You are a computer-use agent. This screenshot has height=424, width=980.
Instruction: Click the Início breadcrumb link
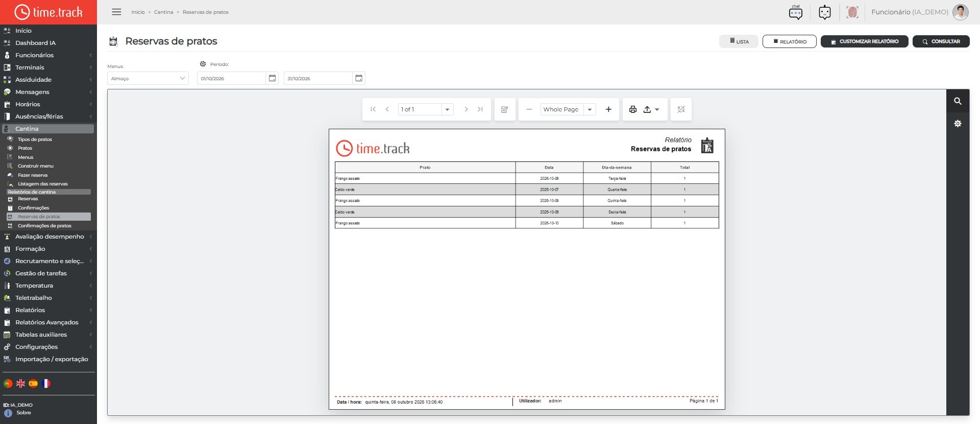(138, 12)
